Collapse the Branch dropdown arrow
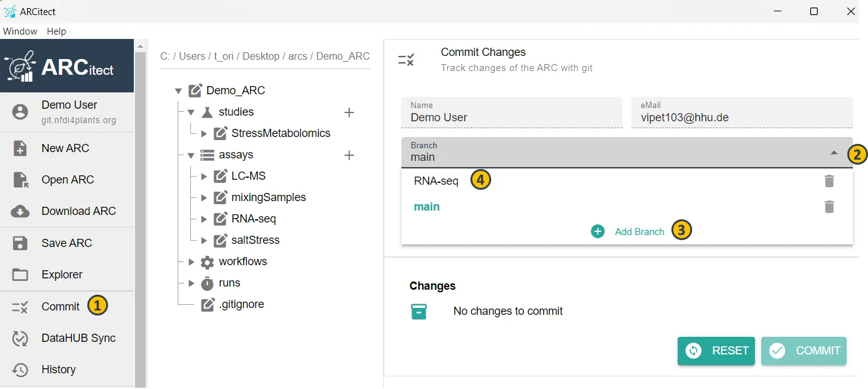This screenshot has height=389, width=868. [833, 153]
